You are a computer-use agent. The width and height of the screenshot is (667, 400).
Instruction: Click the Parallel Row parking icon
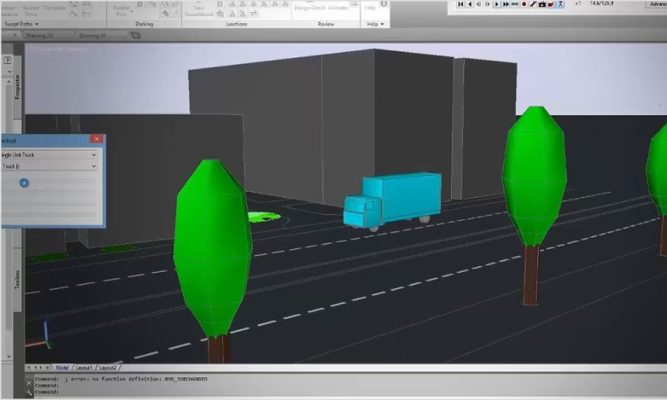(121, 8)
